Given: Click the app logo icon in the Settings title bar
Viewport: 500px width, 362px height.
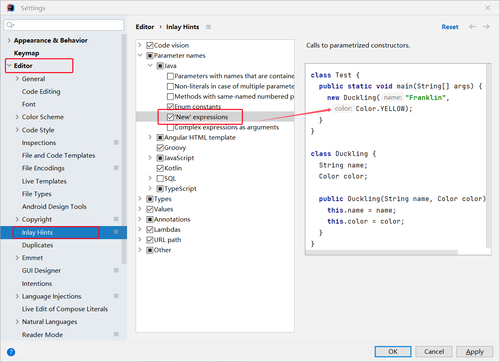Looking at the screenshot, I should (11, 8).
